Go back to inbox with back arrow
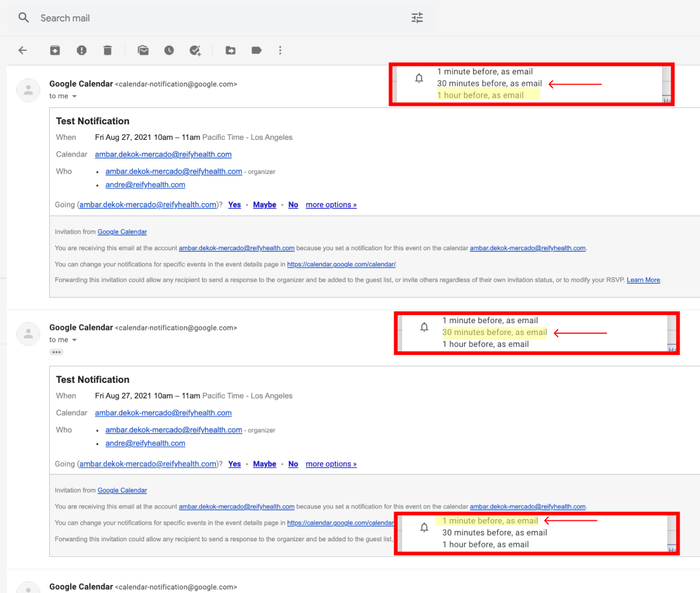 [x=23, y=50]
